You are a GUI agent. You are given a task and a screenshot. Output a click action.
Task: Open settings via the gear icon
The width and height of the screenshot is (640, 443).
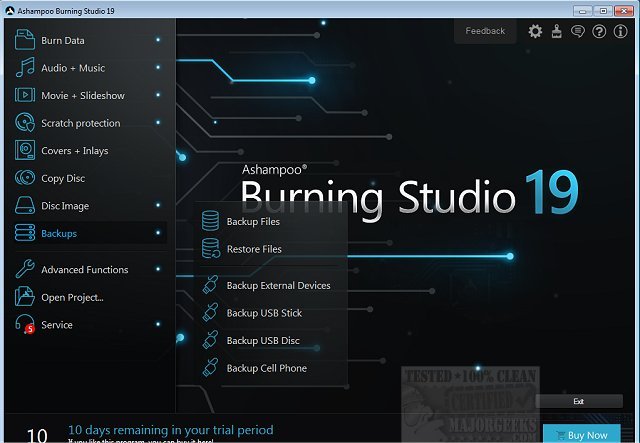click(x=535, y=32)
